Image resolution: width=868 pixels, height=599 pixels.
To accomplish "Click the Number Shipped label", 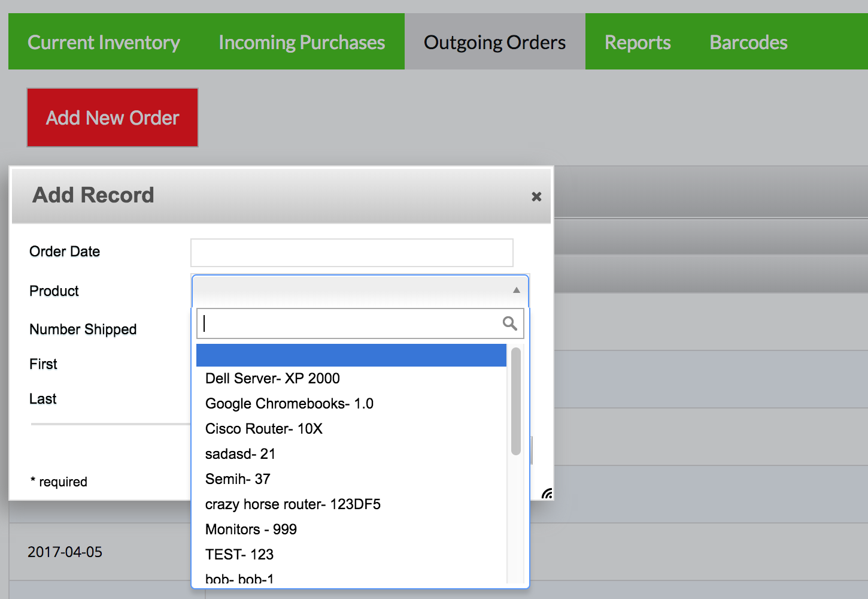I will 83,329.
